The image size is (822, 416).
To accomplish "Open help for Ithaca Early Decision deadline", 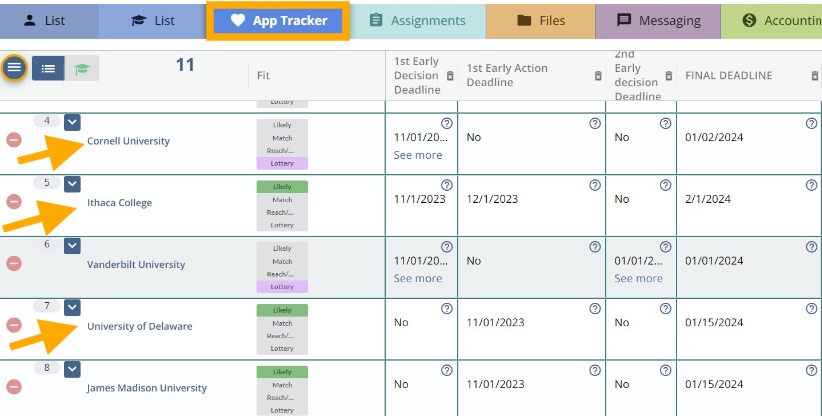I will (x=447, y=185).
